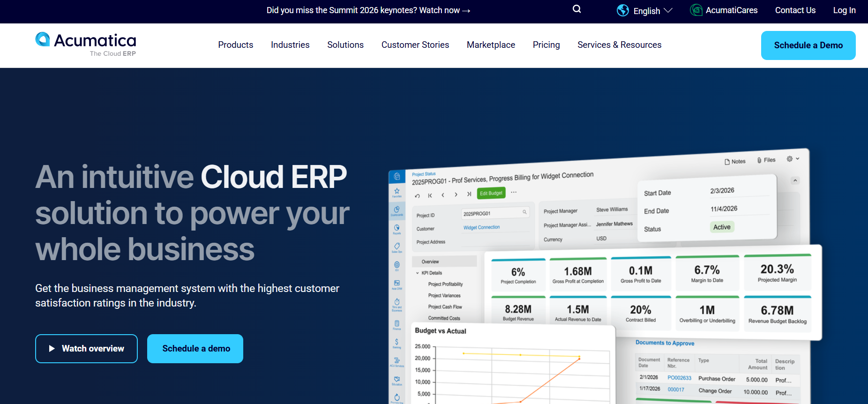Select Committed Costs tree item
The image size is (868, 404).
[x=444, y=318]
